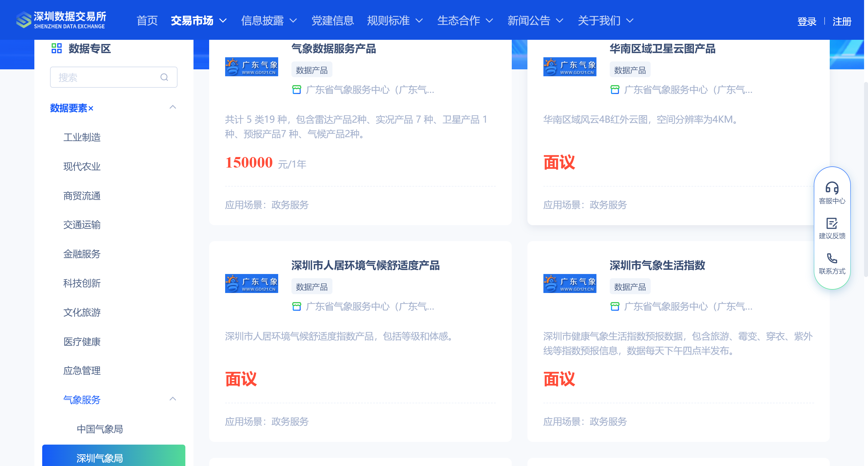Viewport: 868px width, 466px height.
Task: Open 党建信息 page
Action: [332, 21]
